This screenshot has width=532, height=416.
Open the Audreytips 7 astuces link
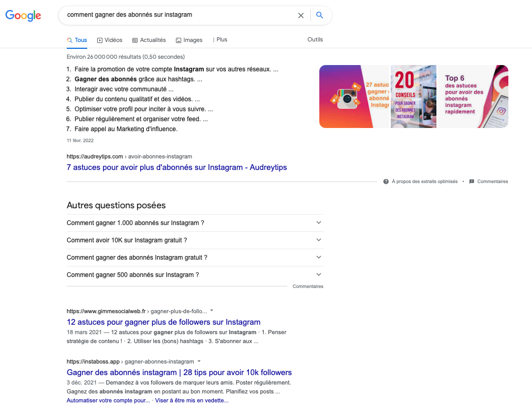[177, 167]
